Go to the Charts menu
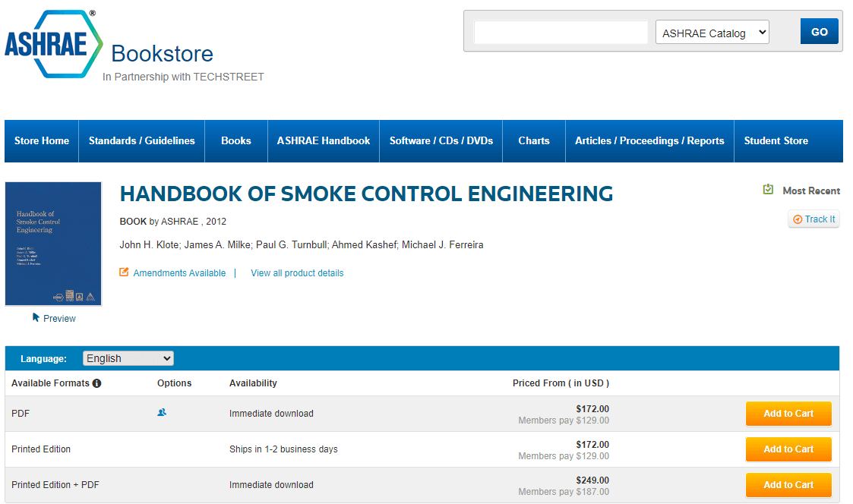The height and width of the screenshot is (504, 853). [533, 140]
